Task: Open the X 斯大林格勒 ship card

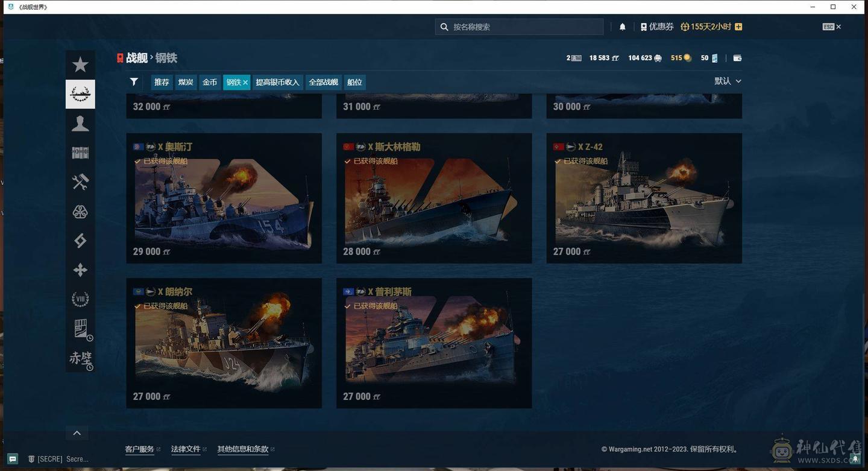Action: [x=434, y=198]
